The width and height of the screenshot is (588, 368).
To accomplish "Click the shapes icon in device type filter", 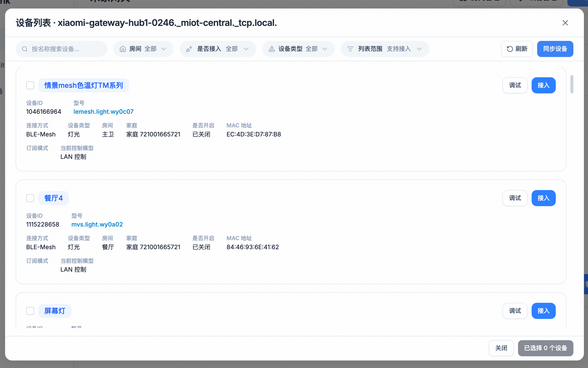I will pos(272,49).
